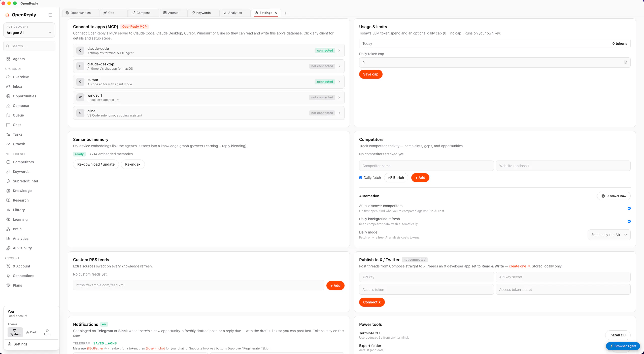Open the Plans page
Viewport: 644px width, 354px height.
(x=17, y=285)
